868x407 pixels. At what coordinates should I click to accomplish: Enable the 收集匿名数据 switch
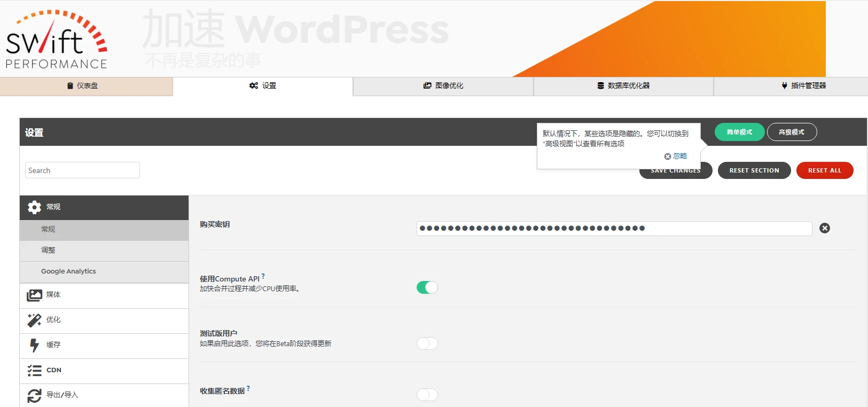coord(427,395)
